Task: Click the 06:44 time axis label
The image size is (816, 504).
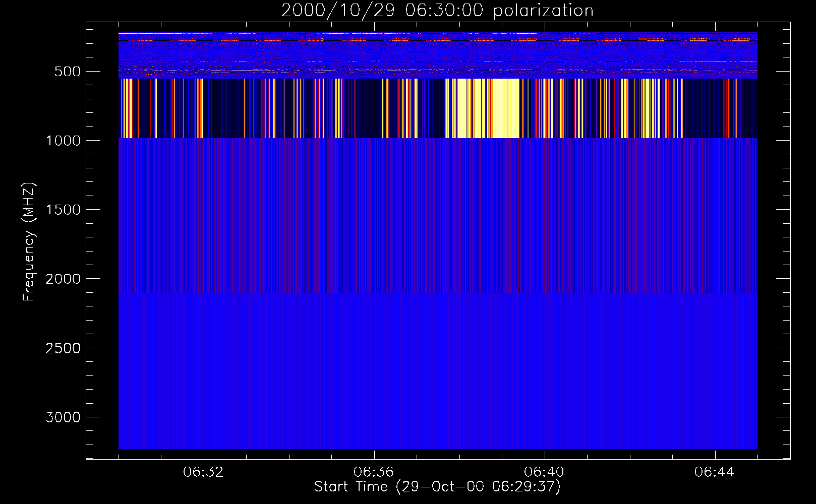Action: (x=715, y=472)
